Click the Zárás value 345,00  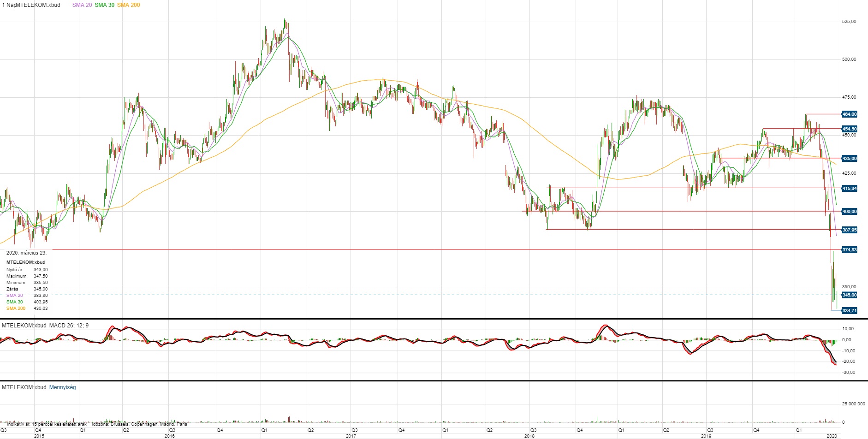pyautogui.click(x=41, y=289)
